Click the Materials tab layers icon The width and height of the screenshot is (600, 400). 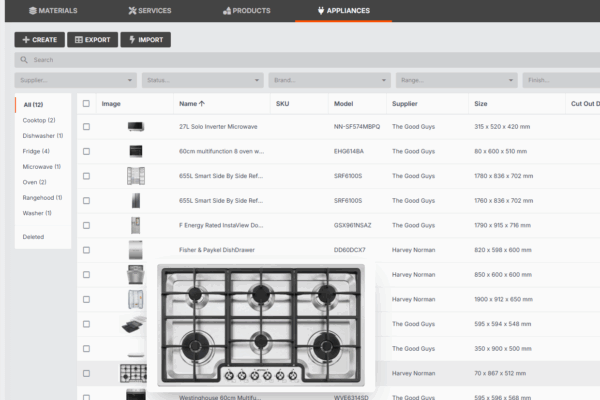pos(32,10)
